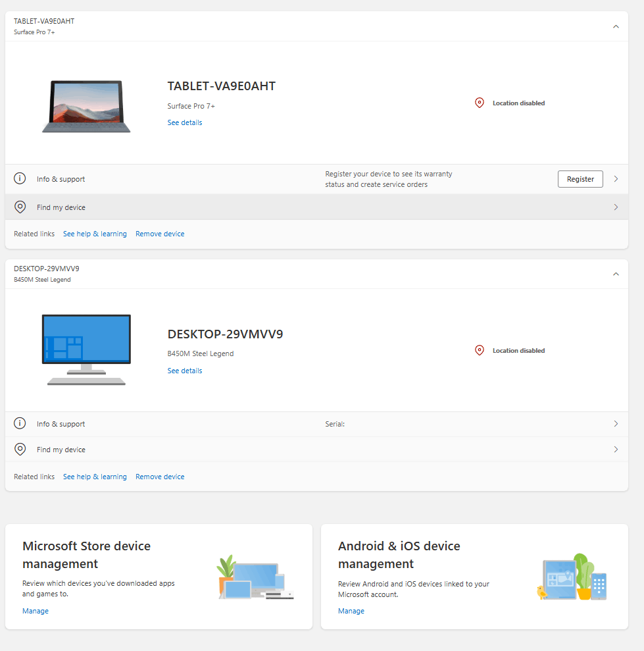
Task: Click desktop Location disabled text
Action: point(518,350)
